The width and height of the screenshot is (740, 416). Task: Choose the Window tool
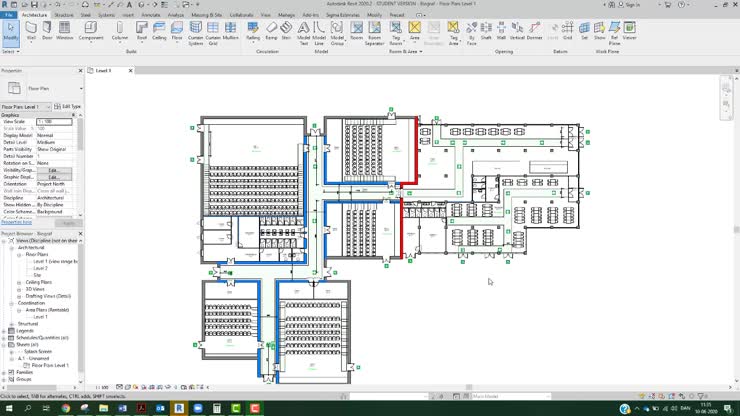point(63,31)
